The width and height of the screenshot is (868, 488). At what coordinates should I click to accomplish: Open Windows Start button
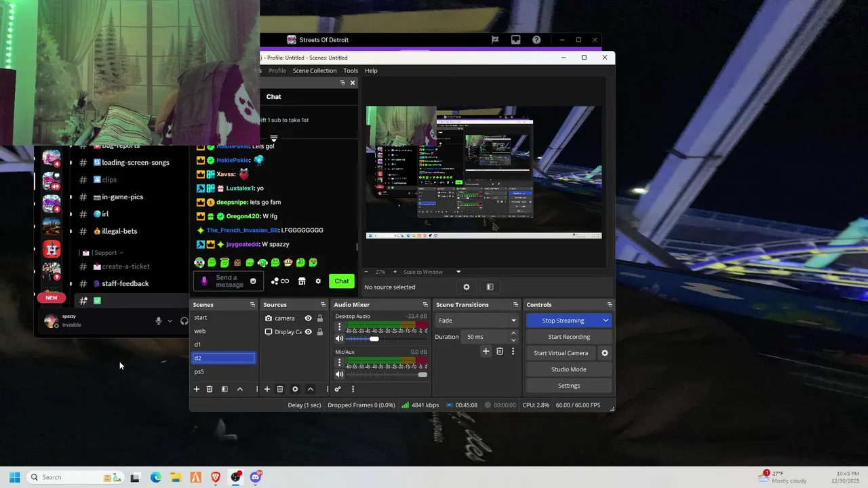tap(14, 477)
